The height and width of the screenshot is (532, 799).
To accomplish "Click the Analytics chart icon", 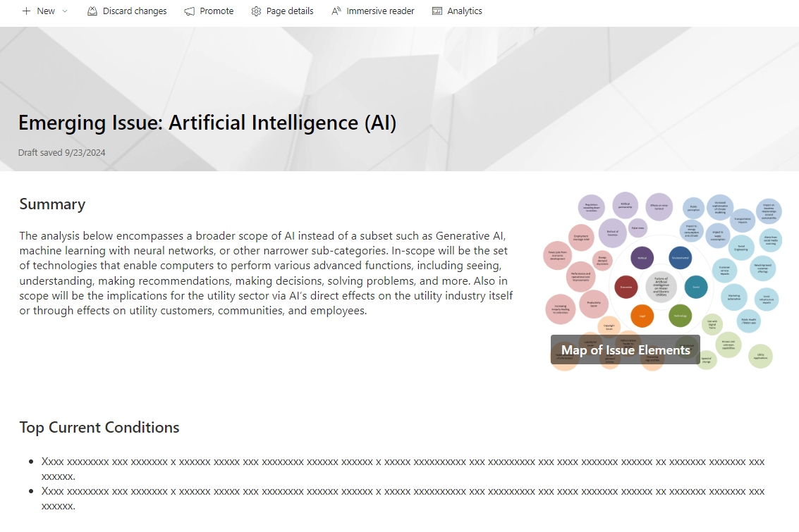I will tap(437, 11).
